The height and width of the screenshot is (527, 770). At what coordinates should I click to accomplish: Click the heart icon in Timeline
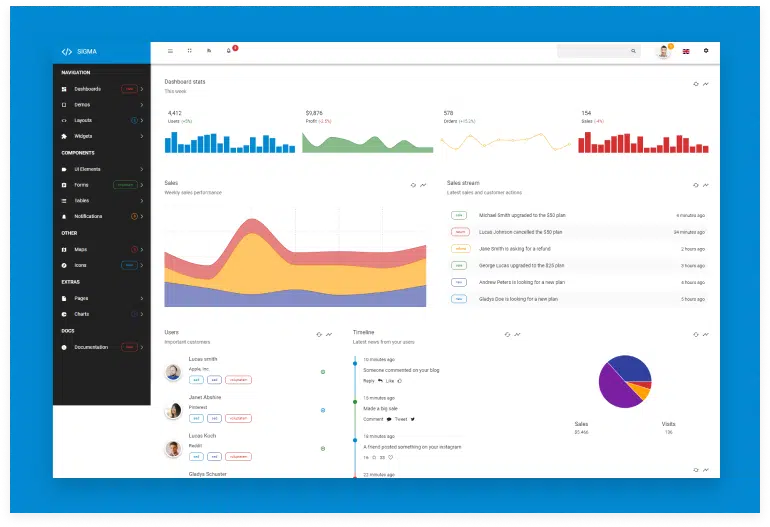(x=390, y=457)
